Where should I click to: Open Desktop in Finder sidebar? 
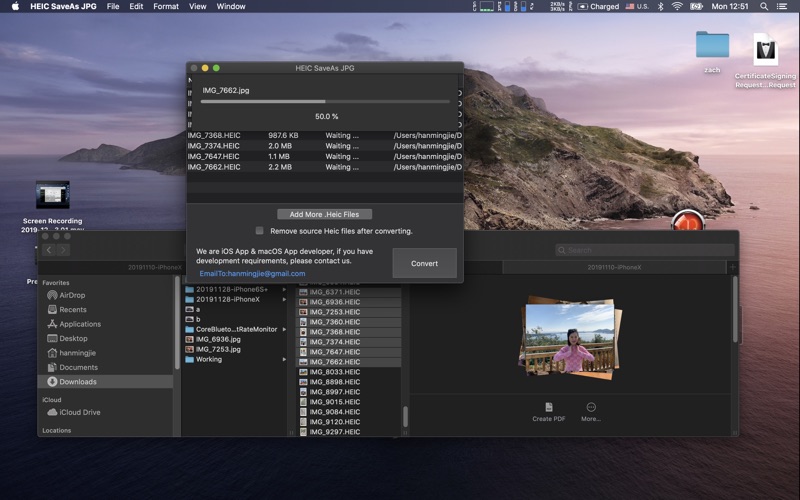click(73, 338)
